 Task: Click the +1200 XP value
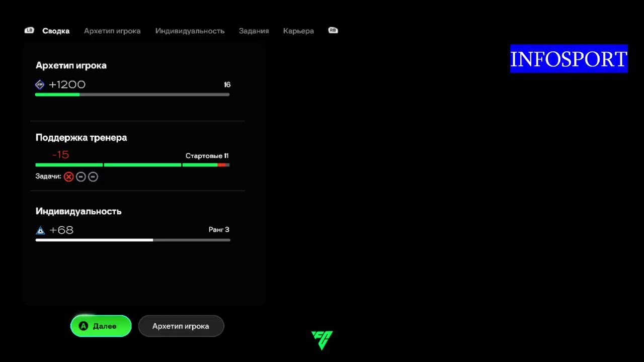click(x=67, y=84)
